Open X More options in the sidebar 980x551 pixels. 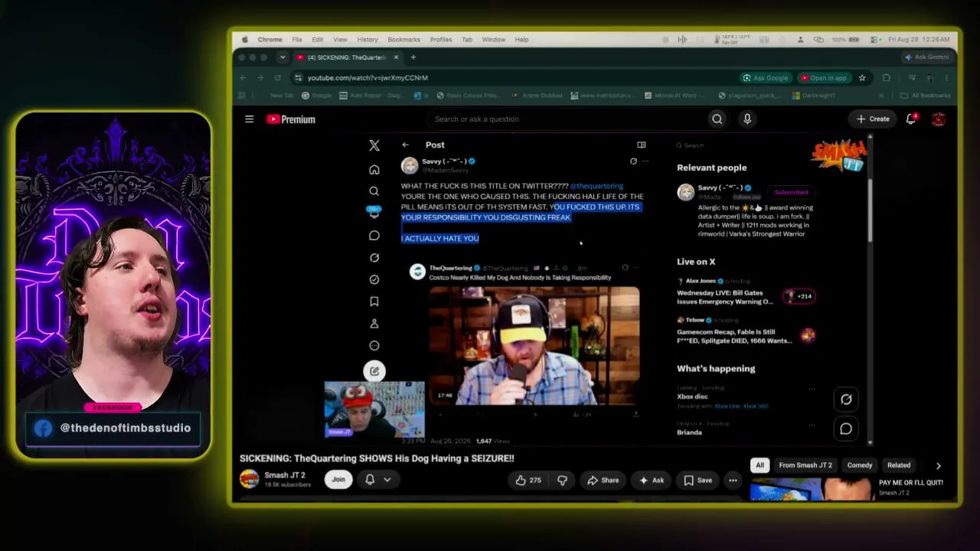(x=374, y=346)
